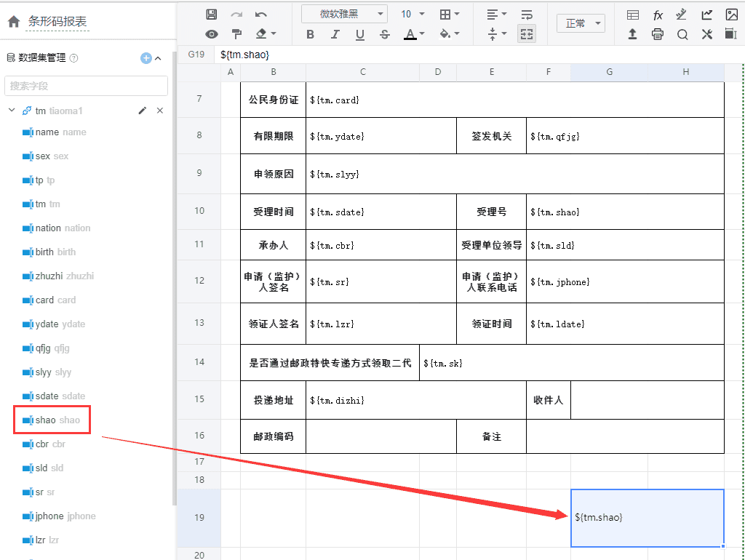Image resolution: width=745 pixels, height=560 pixels.
Task: Select the cell labeled 签发机关
Action: (491, 136)
